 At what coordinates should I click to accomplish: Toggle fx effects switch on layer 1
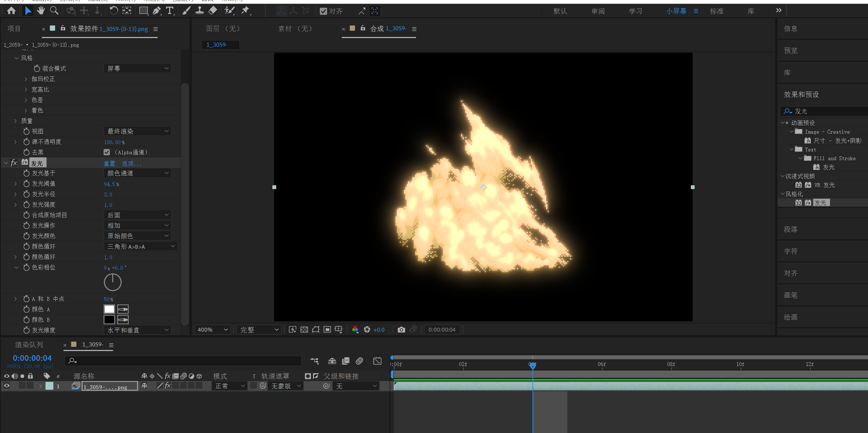167,386
